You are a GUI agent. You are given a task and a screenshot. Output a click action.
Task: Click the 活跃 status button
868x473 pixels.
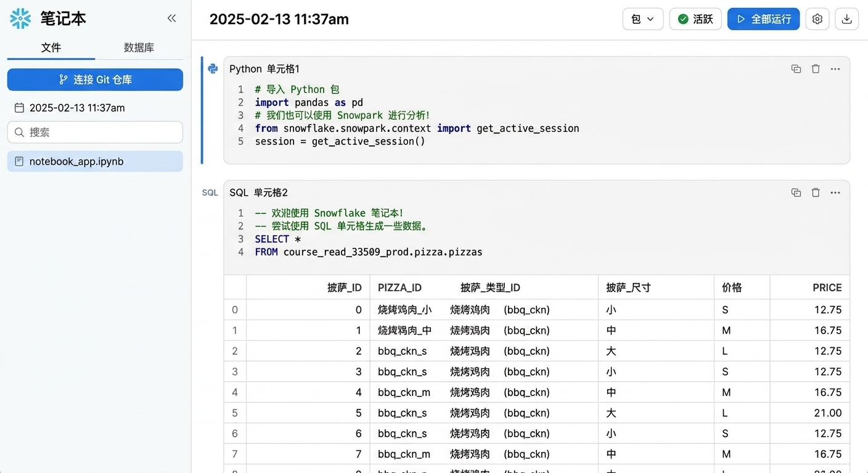tap(695, 19)
